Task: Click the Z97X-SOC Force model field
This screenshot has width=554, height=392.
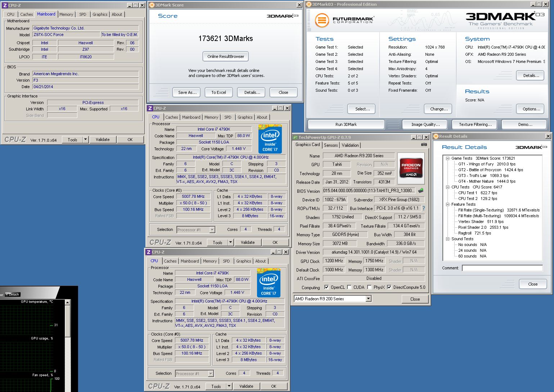Action: tap(66, 35)
